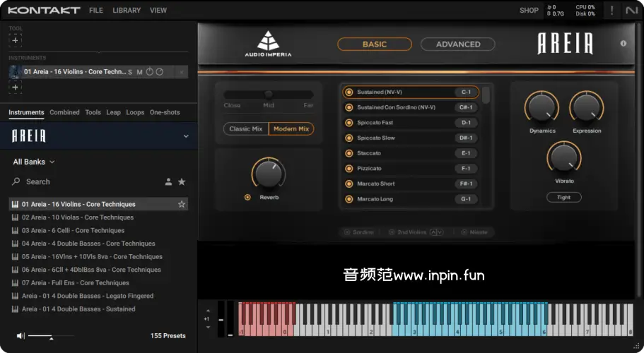Toggle the Pizzicato articulation button
Image resolution: width=644 pixels, height=353 pixels.
(x=349, y=169)
